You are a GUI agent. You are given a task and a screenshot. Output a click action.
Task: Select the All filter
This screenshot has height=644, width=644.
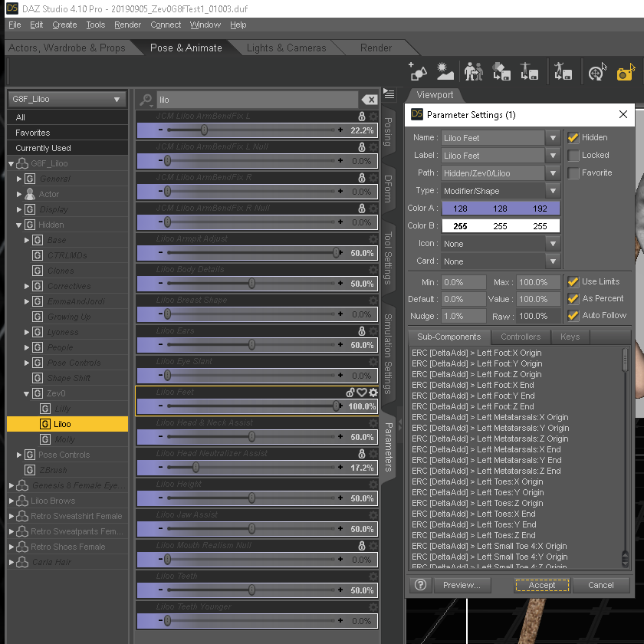pos(67,117)
